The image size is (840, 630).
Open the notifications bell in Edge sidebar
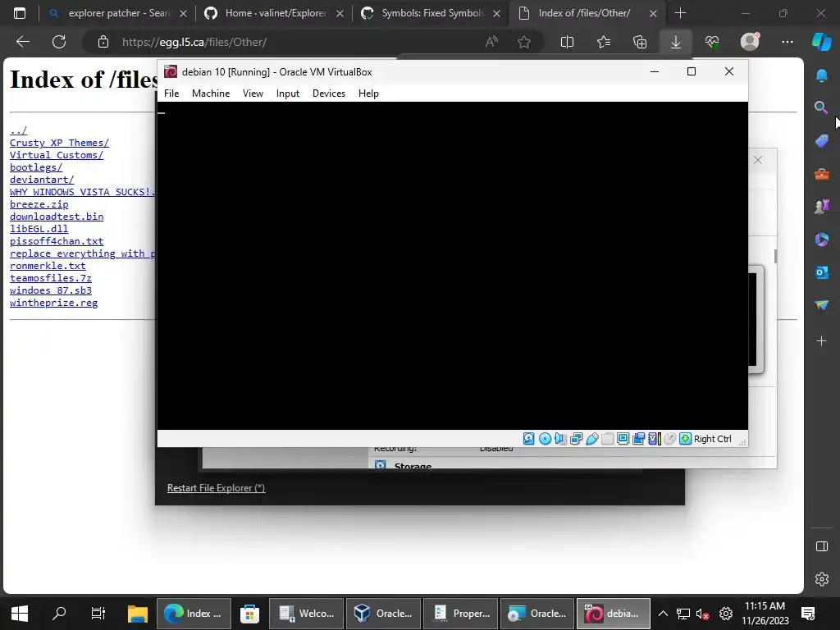click(x=822, y=75)
